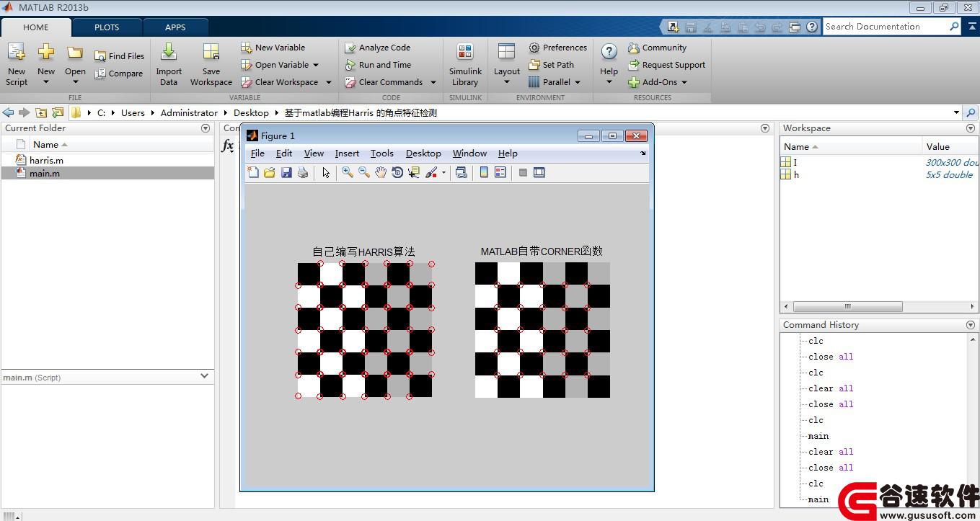Click the Switch Windows icon in quick toolbar
Viewport: 980px width, 521px height.
pos(795,27)
